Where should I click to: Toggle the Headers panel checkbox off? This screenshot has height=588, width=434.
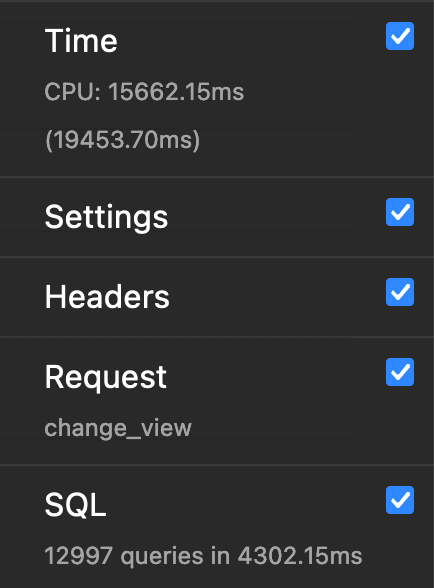(400, 292)
